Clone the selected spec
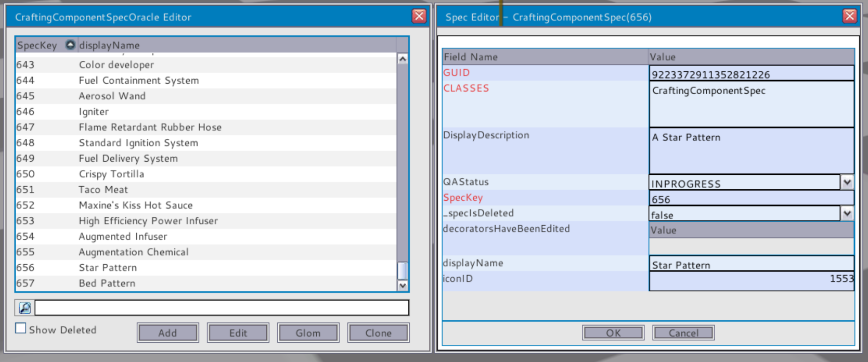The width and height of the screenshot is (868, 362). point(378,333)
